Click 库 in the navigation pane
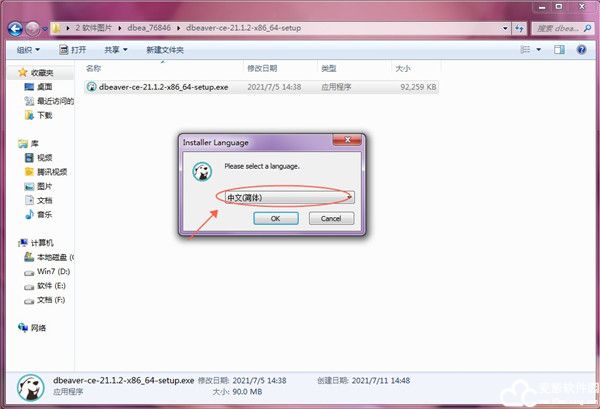600x409 pixels. pyautogui.click(x=29, y=143)
